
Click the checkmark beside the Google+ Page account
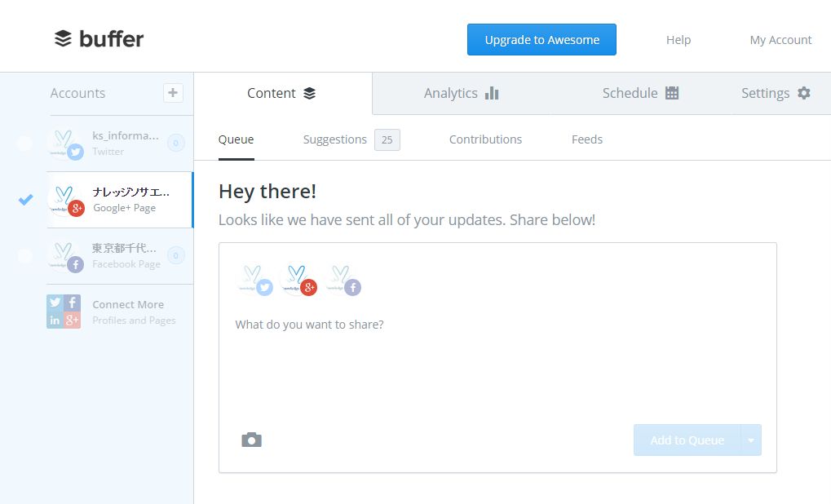pyautogui.click(x=26, y=199)
